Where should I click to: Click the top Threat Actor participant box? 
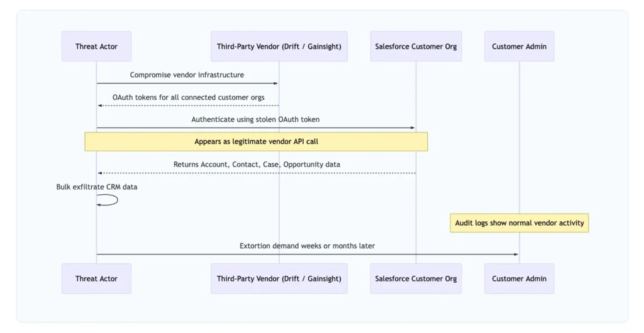96,46
